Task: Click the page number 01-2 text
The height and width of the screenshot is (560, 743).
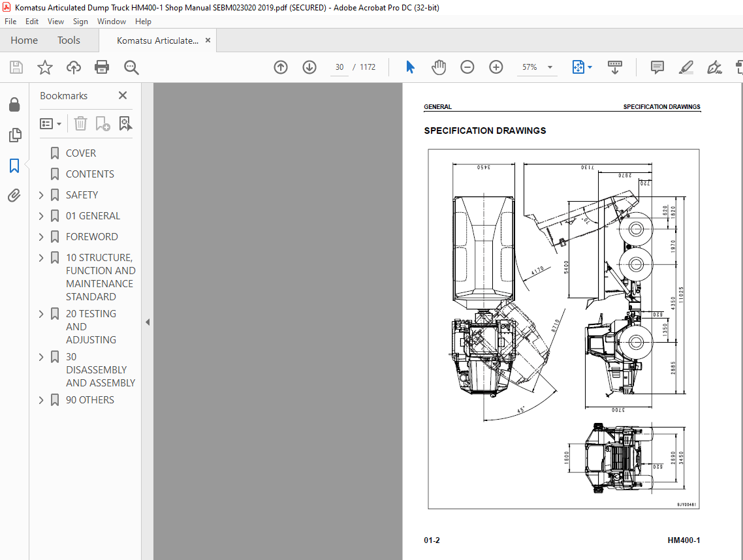Action: (x=432, y=540)
